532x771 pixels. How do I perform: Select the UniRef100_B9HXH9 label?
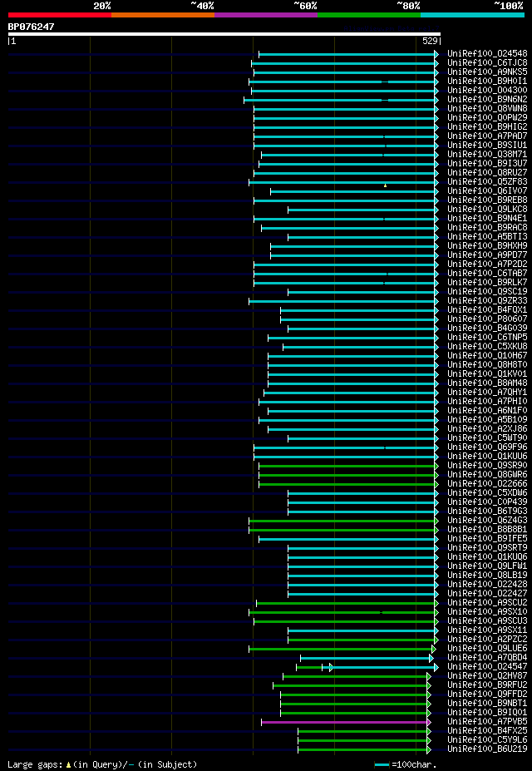coord(487,246)
